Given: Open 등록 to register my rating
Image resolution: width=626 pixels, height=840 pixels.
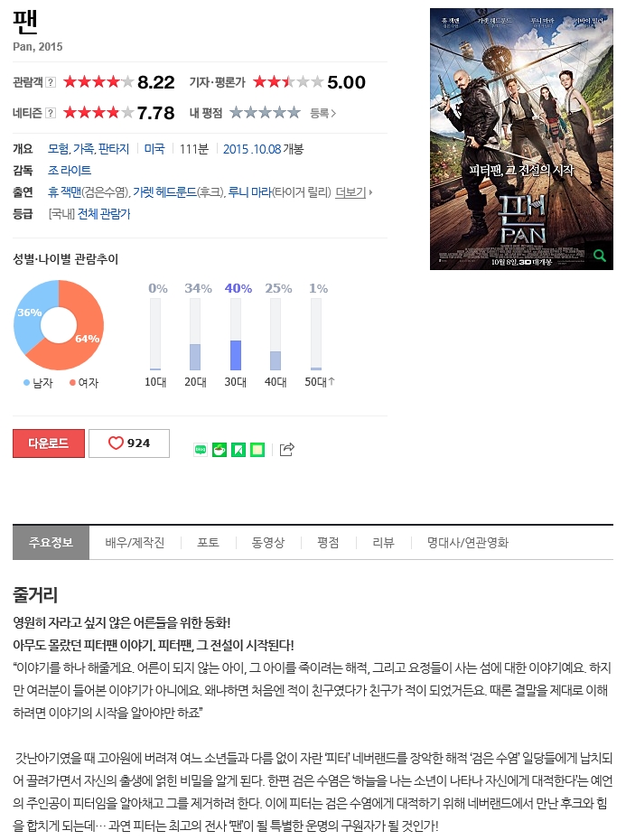Looking at the screenshot, I should [x=323, y=113].
